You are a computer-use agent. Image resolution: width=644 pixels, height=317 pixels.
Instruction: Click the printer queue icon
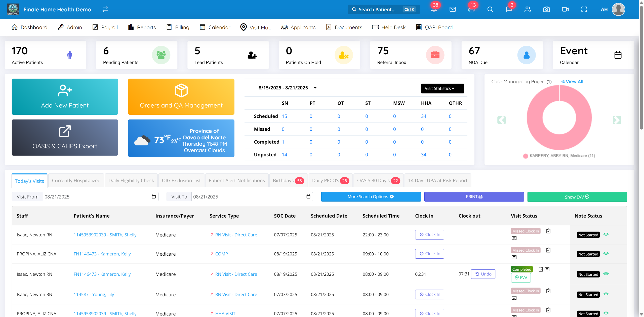pyautogui.click(x=471, y=10)
